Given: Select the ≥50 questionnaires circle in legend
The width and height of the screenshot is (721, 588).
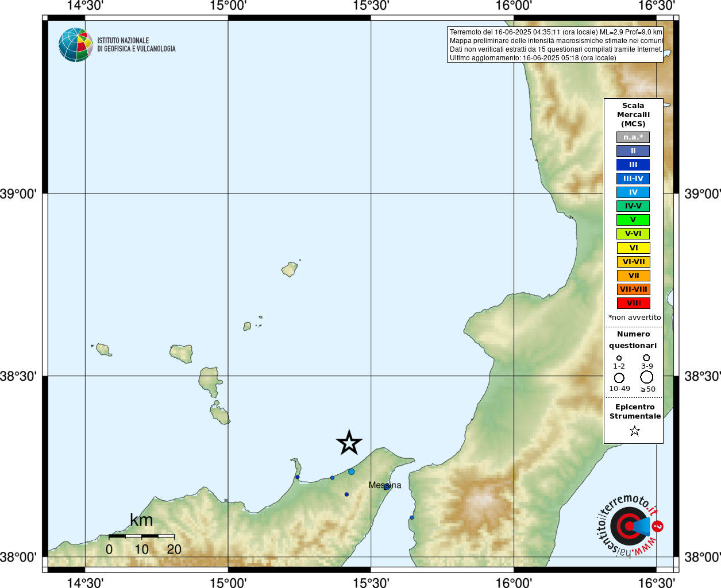Looking at the screenshot, I should [x=646, y=377].
